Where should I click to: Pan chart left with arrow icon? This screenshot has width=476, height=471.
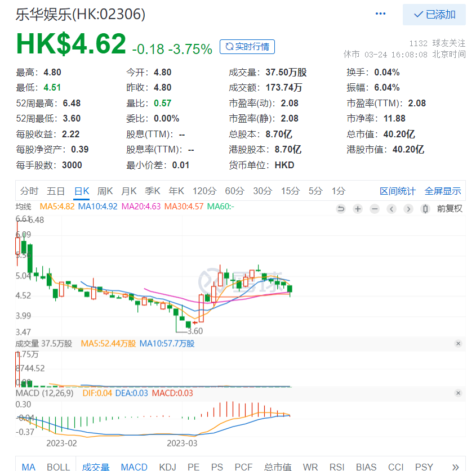pyautogui.click(x=392, y=209)
